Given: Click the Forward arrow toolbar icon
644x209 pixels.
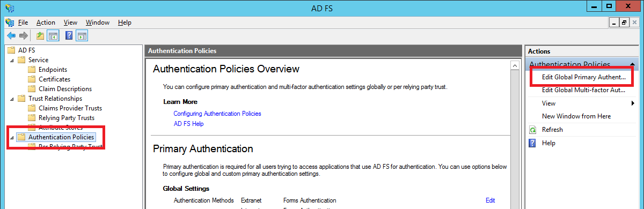Looking at the screenshot, I should (x=23, y=36).
